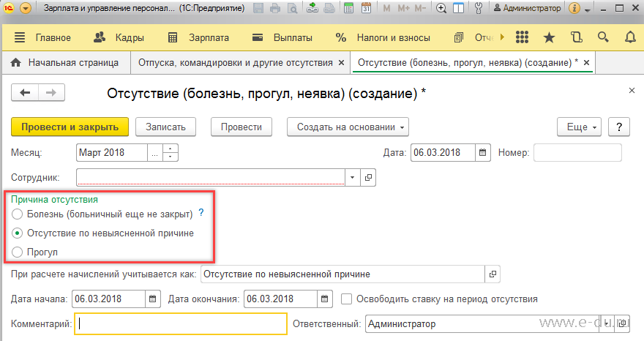
Task: Open the Еще menu dropdown
Action: 579,127
